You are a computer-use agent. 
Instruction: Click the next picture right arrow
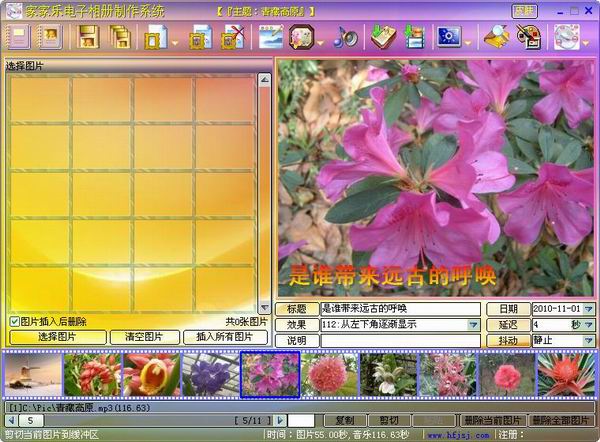pyautogui.click(x=280, y=421)
